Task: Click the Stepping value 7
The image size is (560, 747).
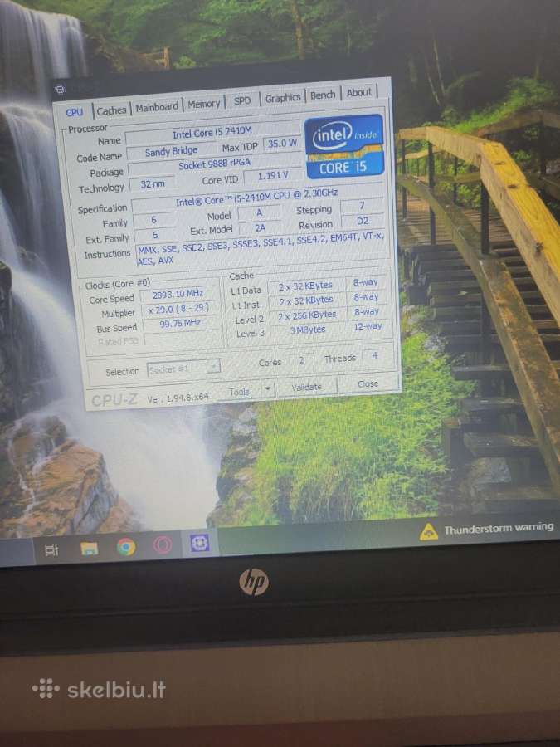Action: click(x=362, y=206)
